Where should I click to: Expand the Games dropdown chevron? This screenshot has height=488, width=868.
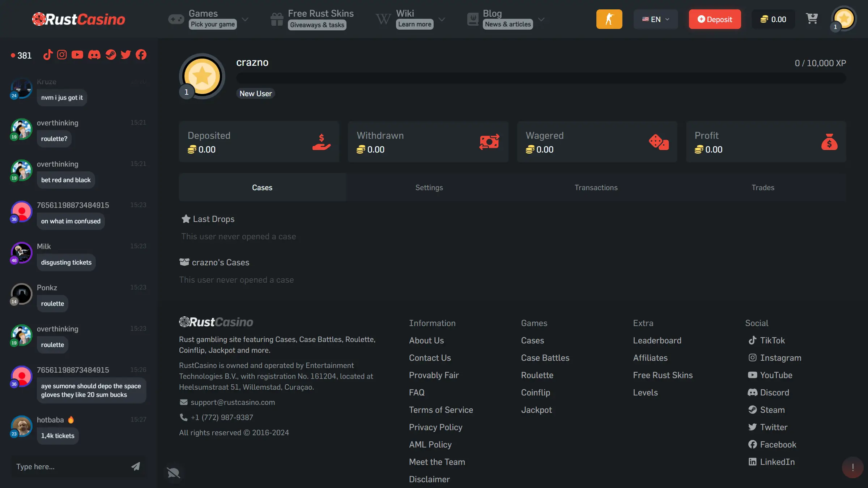coord(245,19)
